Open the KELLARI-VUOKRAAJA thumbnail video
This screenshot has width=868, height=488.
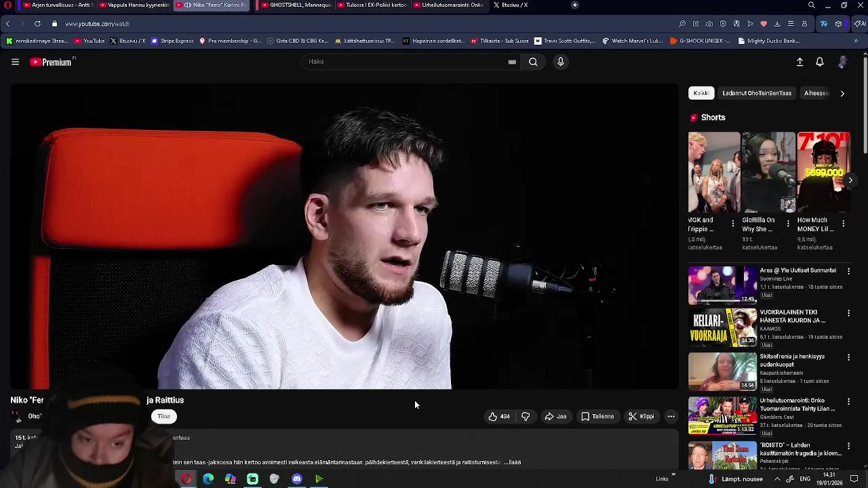[x=722, y=327]
